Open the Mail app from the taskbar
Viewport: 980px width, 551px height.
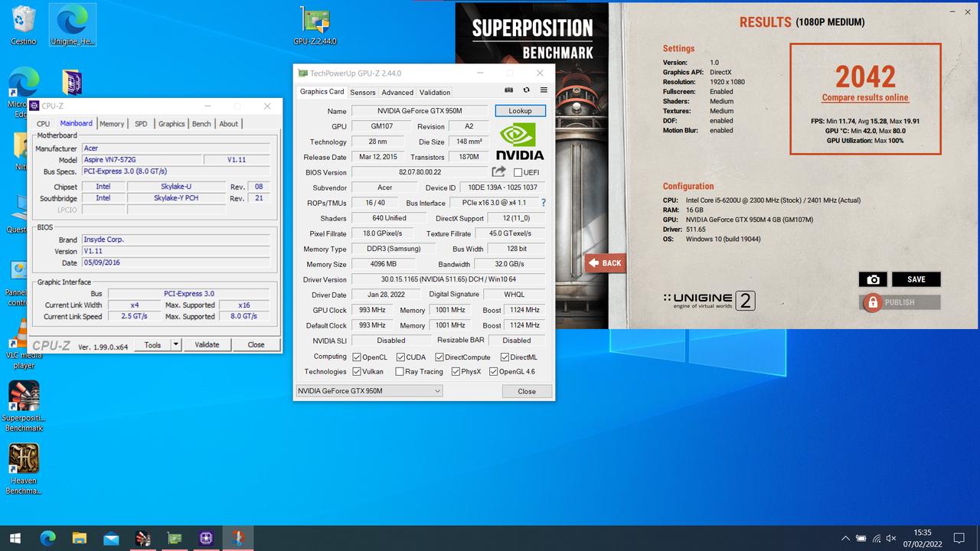111,538
